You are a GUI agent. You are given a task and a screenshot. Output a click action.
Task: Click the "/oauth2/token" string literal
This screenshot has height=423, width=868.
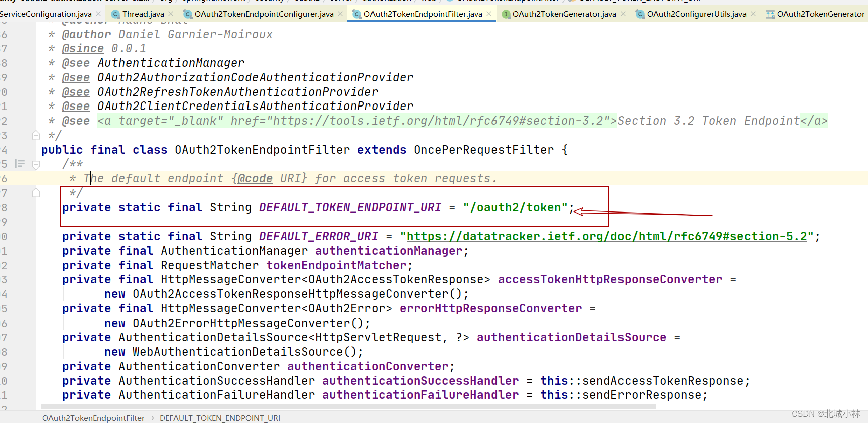(x=516, y=208)
